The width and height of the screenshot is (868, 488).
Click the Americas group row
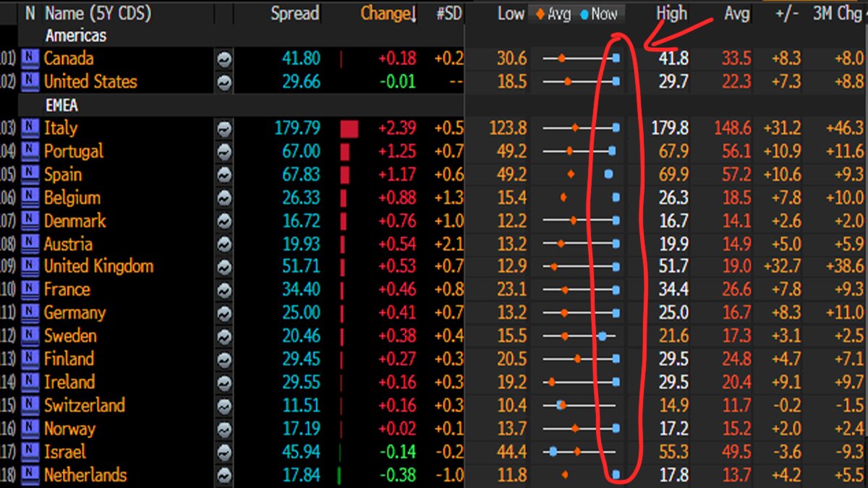click(75, 35)
